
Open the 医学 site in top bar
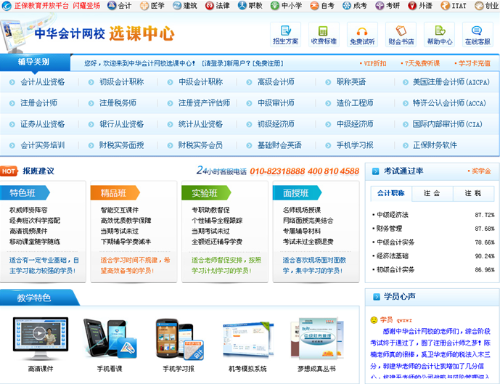pyautogui.click(x=152, y=6)
